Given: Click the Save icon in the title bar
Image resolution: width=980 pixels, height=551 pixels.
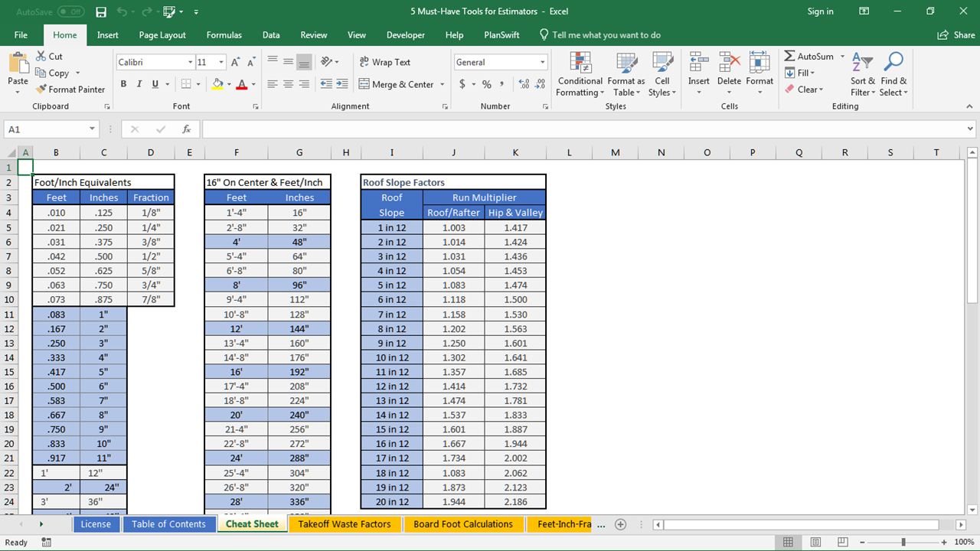Looking at the screenshot, I should [101, 11].
